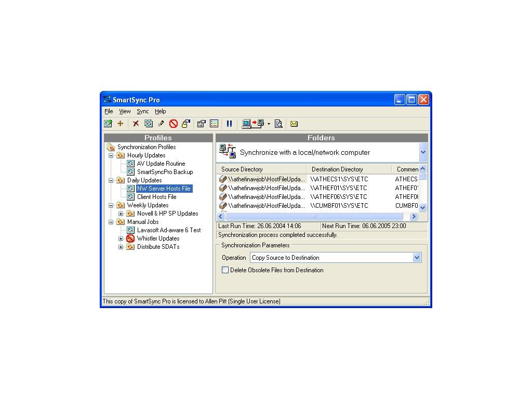Screen dimensions: 532x399
Task: Click the Weekly Updates folder label
Action: pyautogui.click(x=148, y=205)
